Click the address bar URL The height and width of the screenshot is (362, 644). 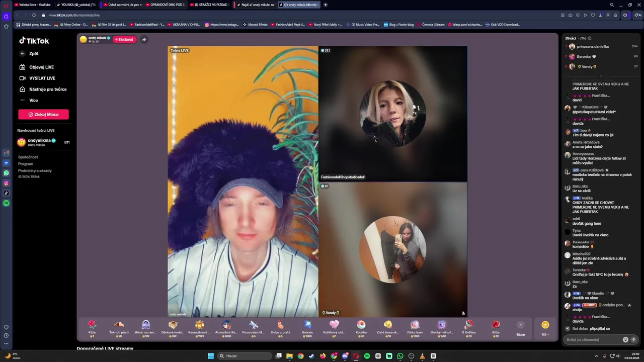pos(74,15)
